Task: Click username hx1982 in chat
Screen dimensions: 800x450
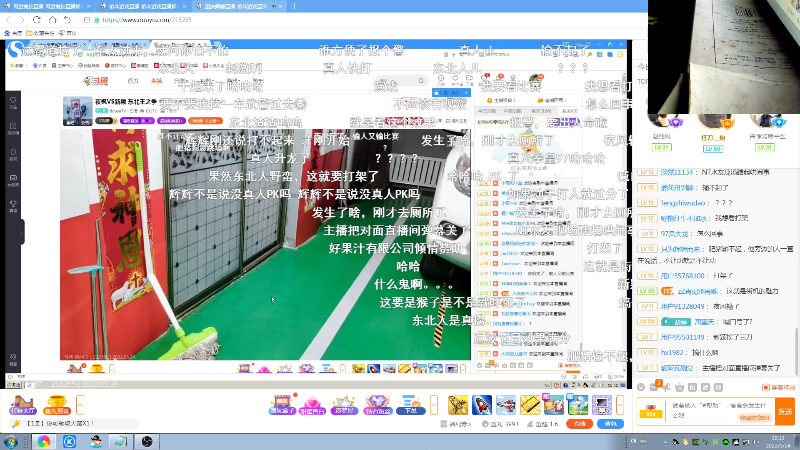Action: tap(672, 353)
